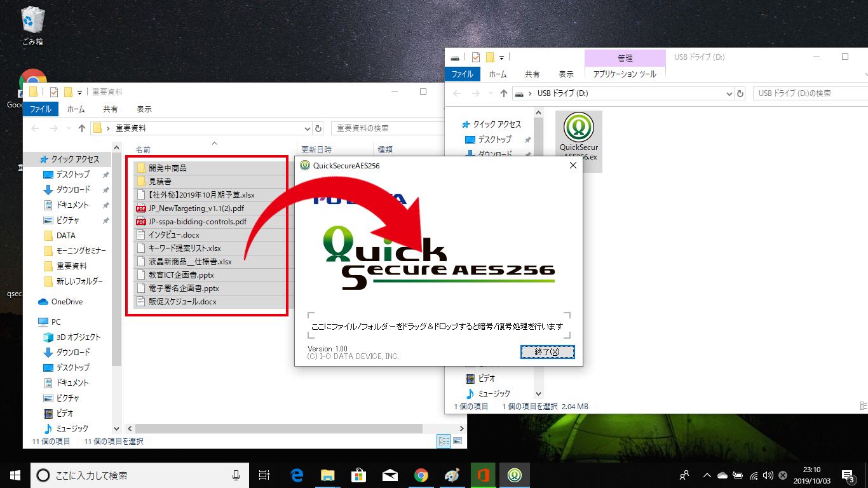Click the 終了(X) button in QuickSecureAES256
This screenshot has width=868, height=488.
pyautogui.click(x=547, y=352)
